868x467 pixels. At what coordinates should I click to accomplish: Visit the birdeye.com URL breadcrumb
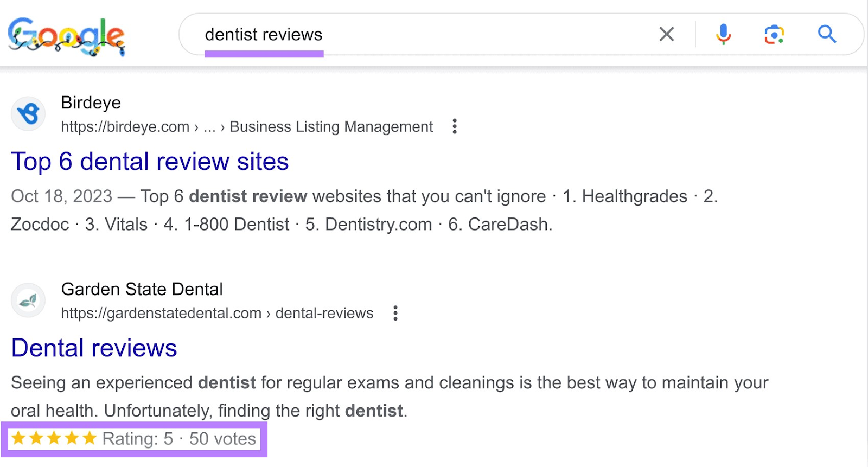pos(124,127)
